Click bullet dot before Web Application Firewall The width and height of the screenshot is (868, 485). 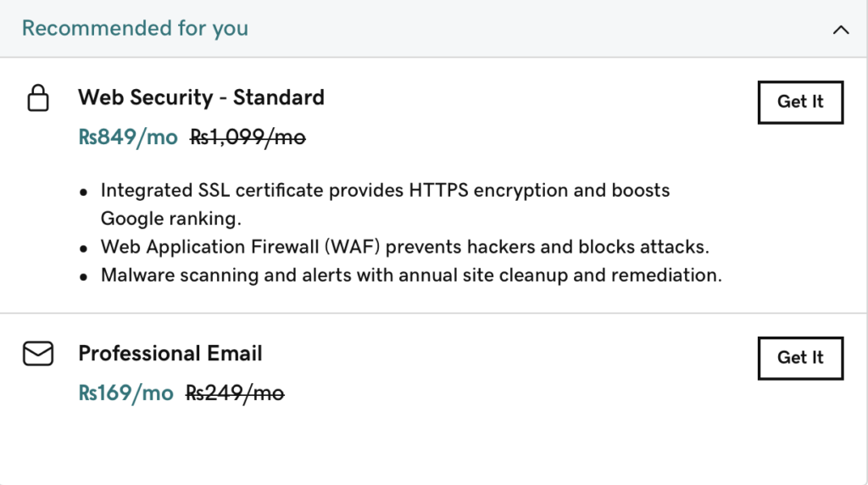point(84,249)
